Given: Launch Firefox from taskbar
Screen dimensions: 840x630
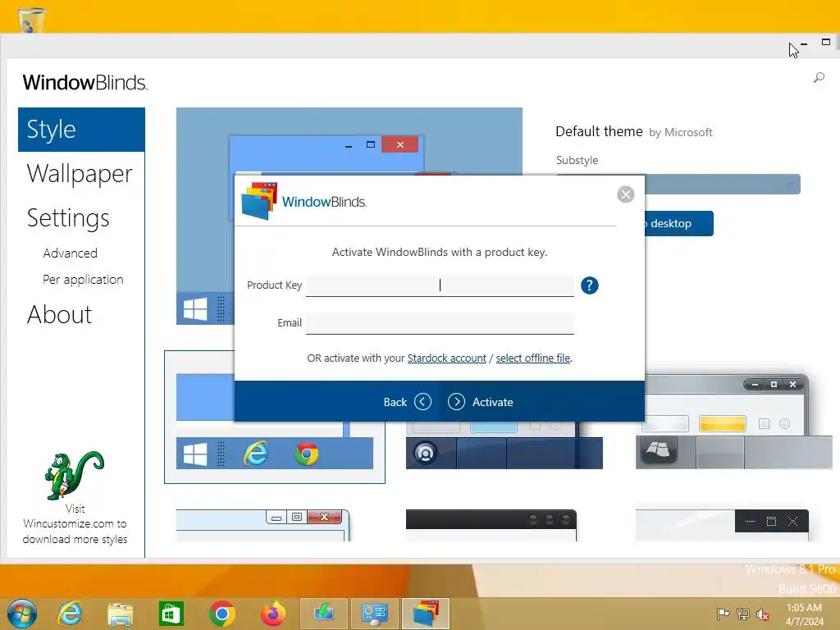Looking at the screenshot, I should pyautogui.click(x=272, y=614).
